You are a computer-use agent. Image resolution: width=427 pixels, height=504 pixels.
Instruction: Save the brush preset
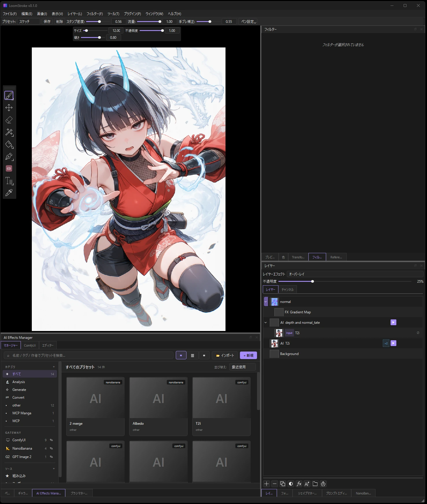pos(47,21)
